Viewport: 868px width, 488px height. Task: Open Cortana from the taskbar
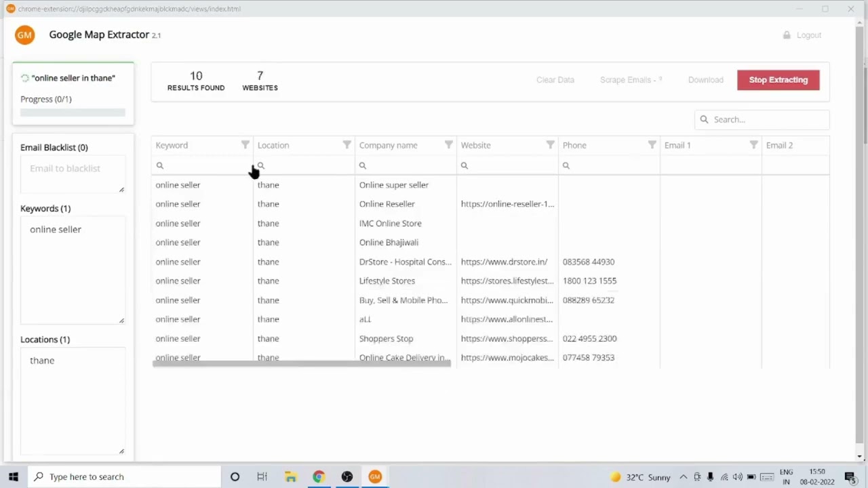pyautogui.click(x=235, y=476)
